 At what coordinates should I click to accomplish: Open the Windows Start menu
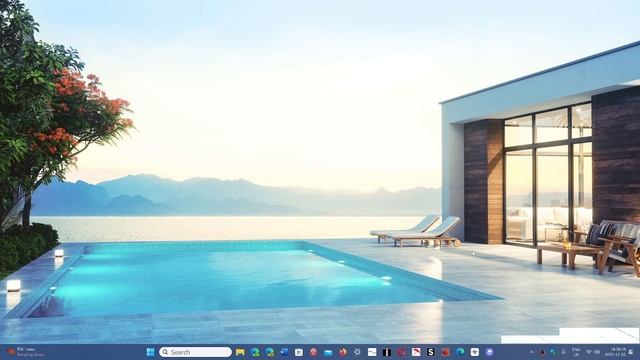[x=150, y=352]
